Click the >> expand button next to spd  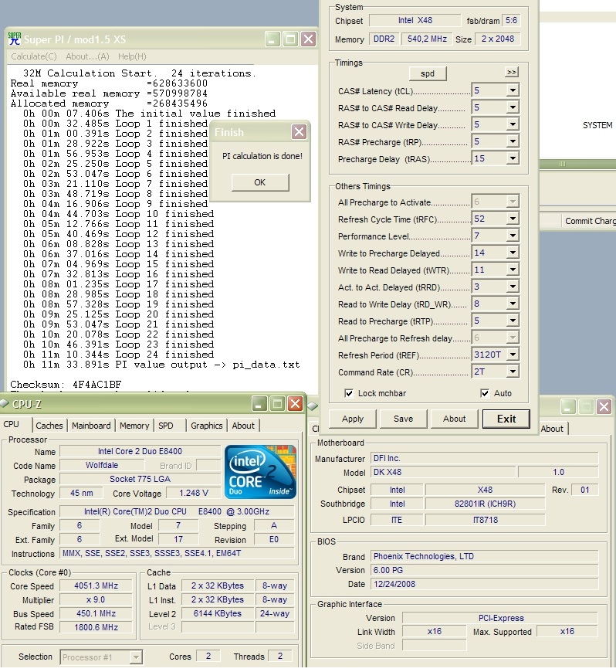511,73
